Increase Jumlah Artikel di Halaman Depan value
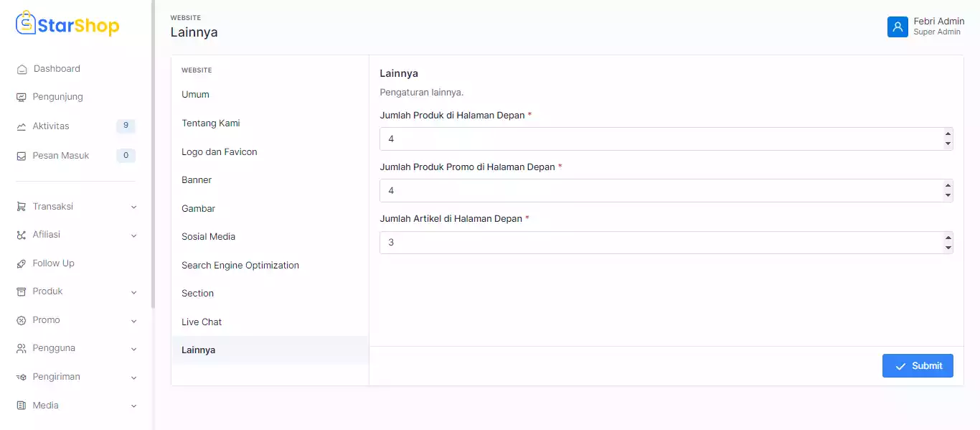Image resolution: width=980 pixels, height=430 pixels. (948, 238)
